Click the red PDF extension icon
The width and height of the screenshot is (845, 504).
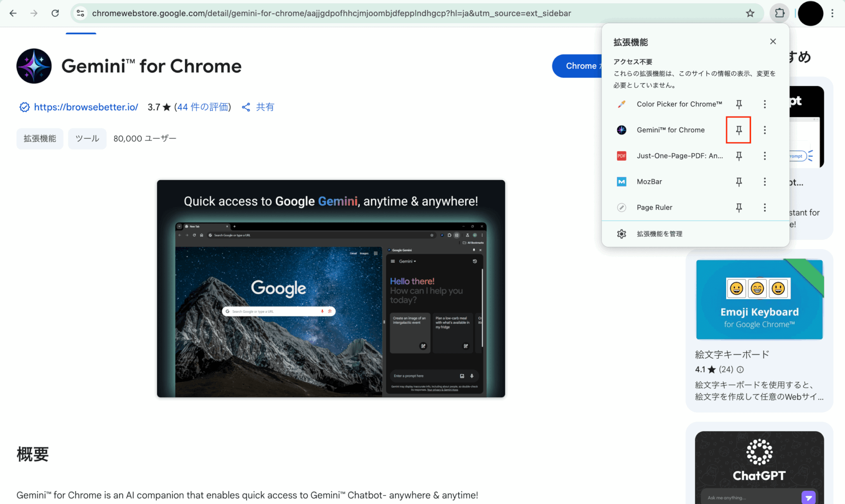(x=621, y=156)
